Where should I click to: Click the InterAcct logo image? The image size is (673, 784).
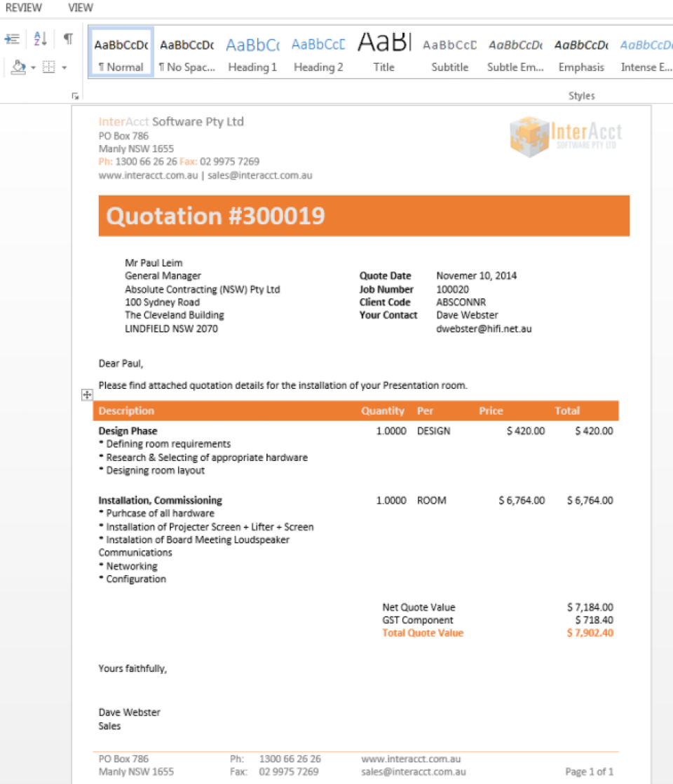click(x=566, y=136)
